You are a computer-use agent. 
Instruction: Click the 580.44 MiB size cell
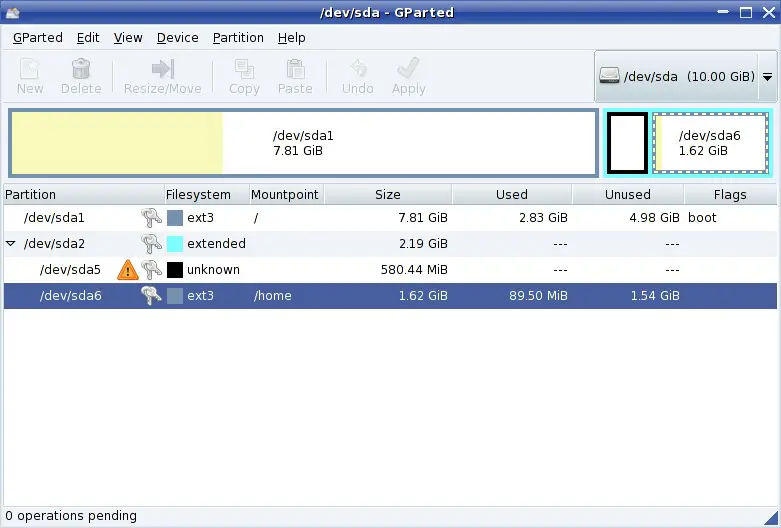point(414,269)
